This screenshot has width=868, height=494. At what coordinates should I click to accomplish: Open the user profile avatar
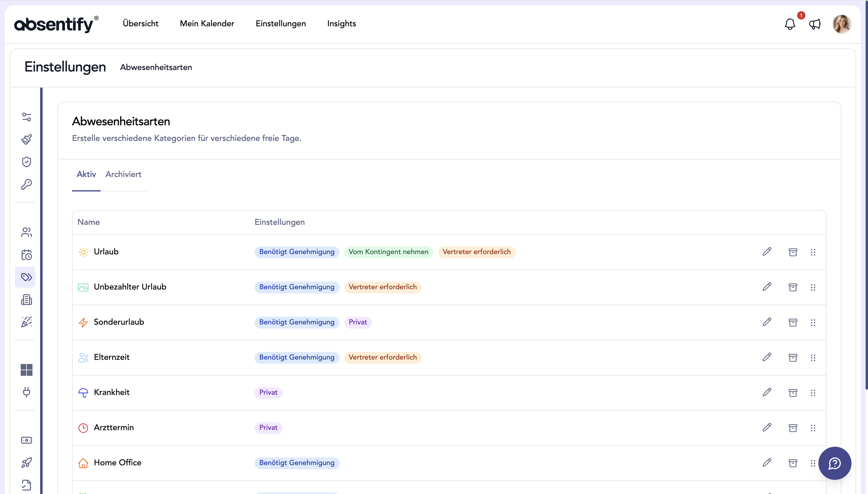(842, 24)
